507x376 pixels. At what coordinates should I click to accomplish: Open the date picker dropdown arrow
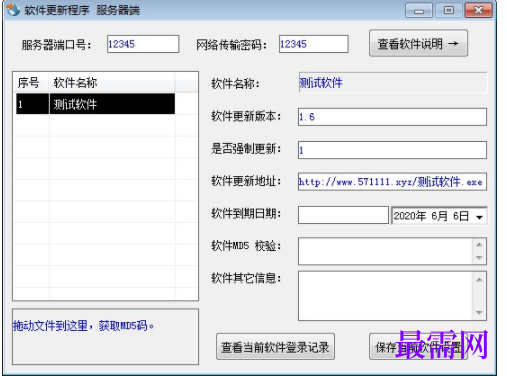479,217
